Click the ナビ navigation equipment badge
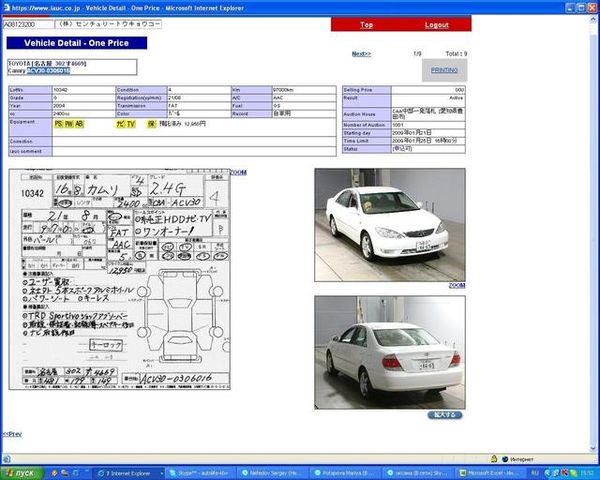The width and height of the screenshot is (600, 480). tap(121, 124)
